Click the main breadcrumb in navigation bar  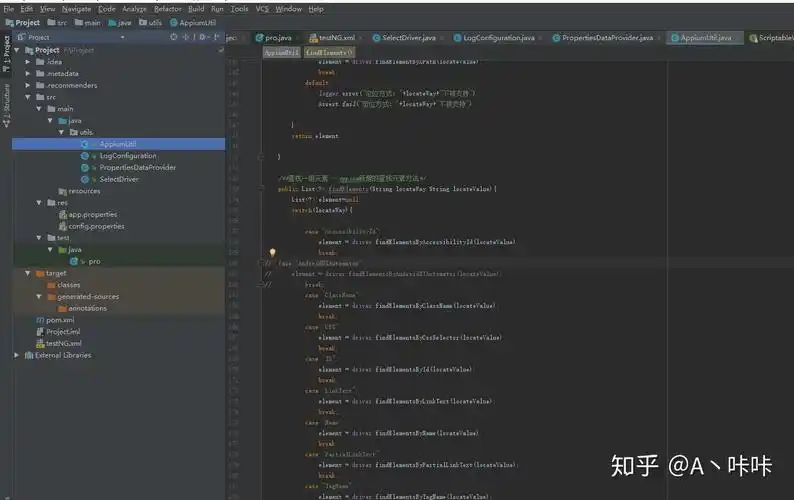pyautogui.click(x=88, y=23)
